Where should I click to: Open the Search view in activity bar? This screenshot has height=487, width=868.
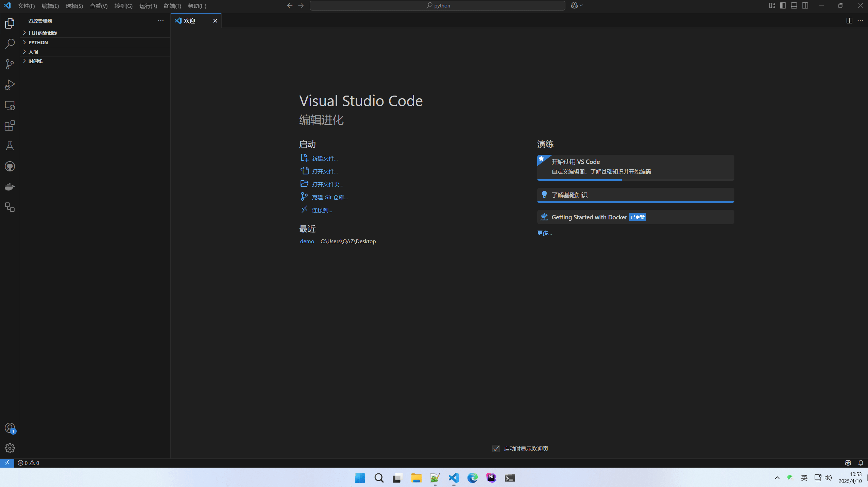coord(10,44)
